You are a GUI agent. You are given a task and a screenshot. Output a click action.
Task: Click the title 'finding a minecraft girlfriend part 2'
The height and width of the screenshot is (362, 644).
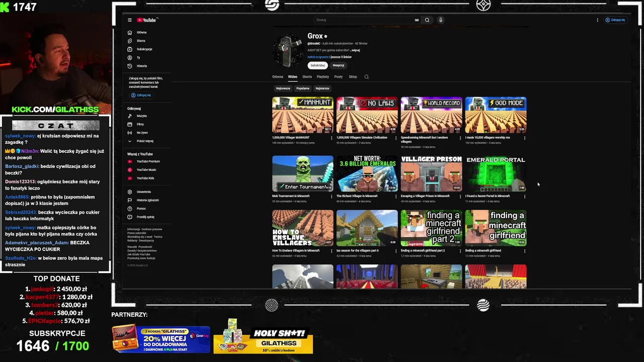tap(423, 250)
